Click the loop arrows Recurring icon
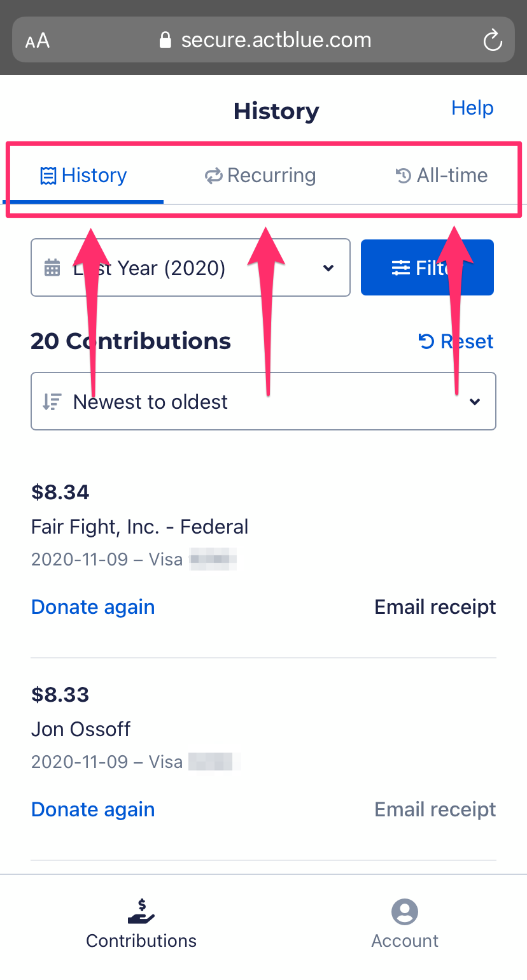 (x=213, y=176)
